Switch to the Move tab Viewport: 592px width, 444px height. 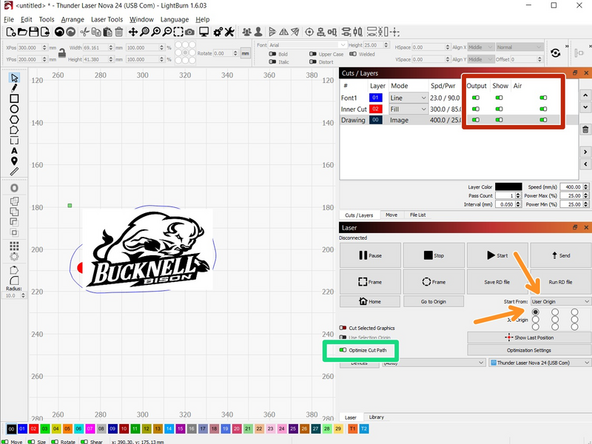(392, 215)
